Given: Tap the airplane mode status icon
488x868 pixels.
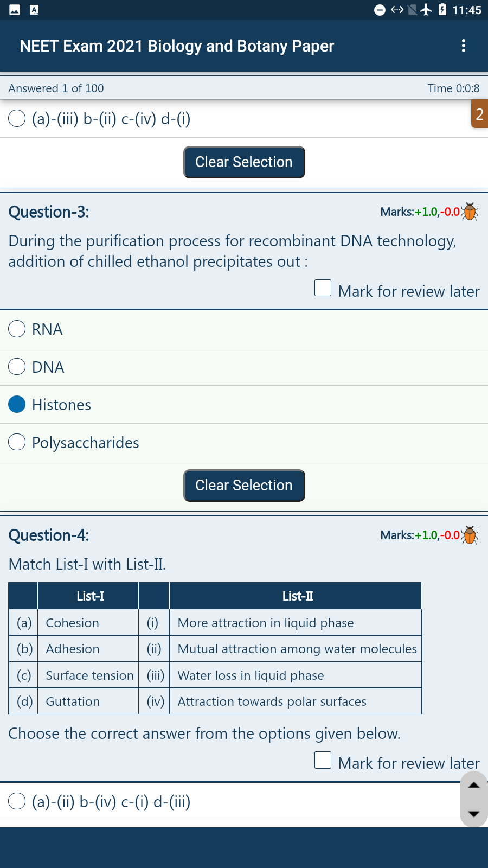Looking at the screenshot, I should tap(427, 10).
